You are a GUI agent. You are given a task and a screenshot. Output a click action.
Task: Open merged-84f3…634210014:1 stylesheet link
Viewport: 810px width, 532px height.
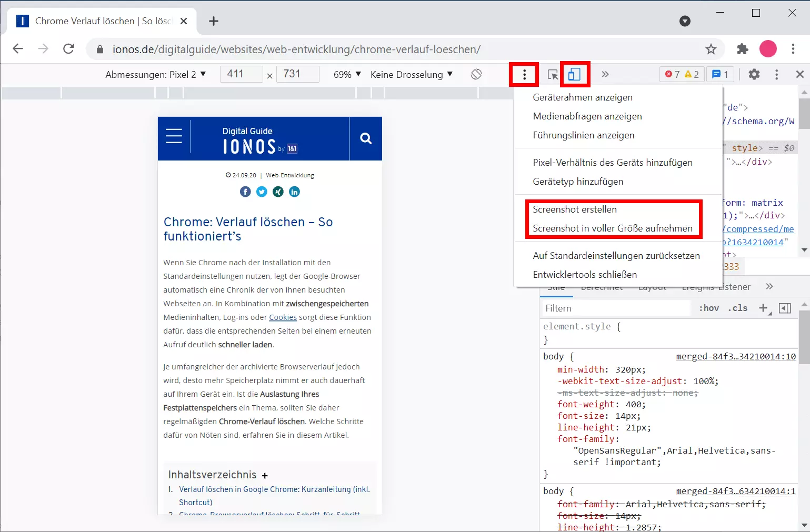click(x=736, y=491)
